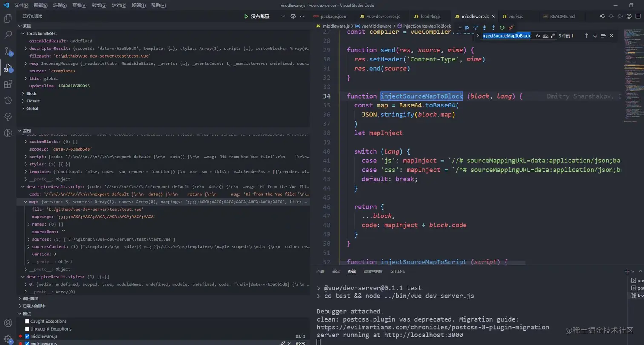Open the Source Control view icon

point(8,51)
